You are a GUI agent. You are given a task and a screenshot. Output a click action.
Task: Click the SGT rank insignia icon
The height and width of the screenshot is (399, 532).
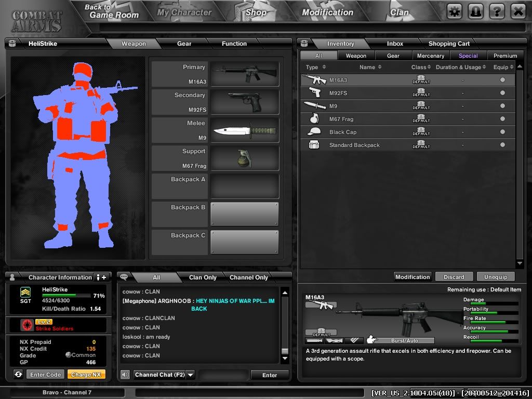(x=25, y=292)
